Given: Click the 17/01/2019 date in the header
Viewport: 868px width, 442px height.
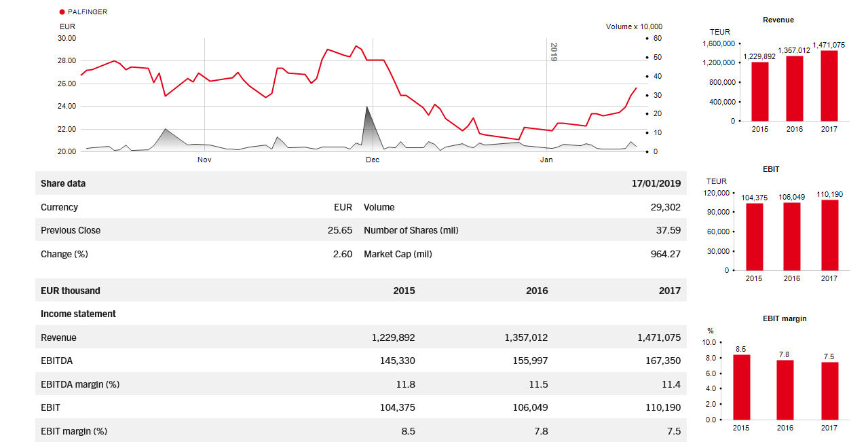Looking at the screenshot, I should tap(656, 183).
